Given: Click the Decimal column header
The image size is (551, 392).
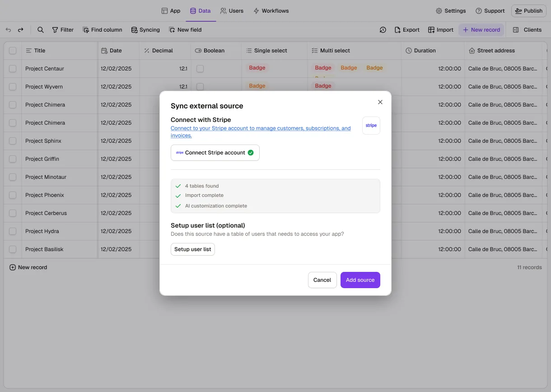Looking at the screenshot, I should [165, 51].
